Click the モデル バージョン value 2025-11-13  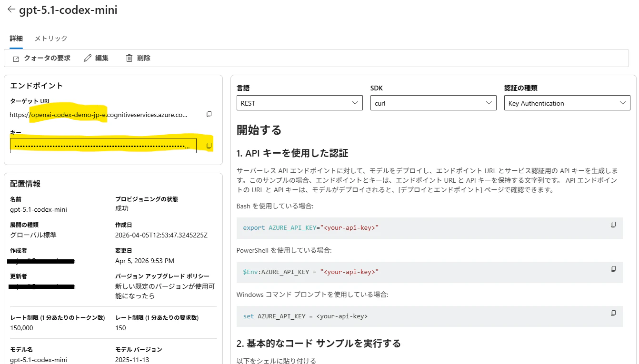[x=132, y=360]
